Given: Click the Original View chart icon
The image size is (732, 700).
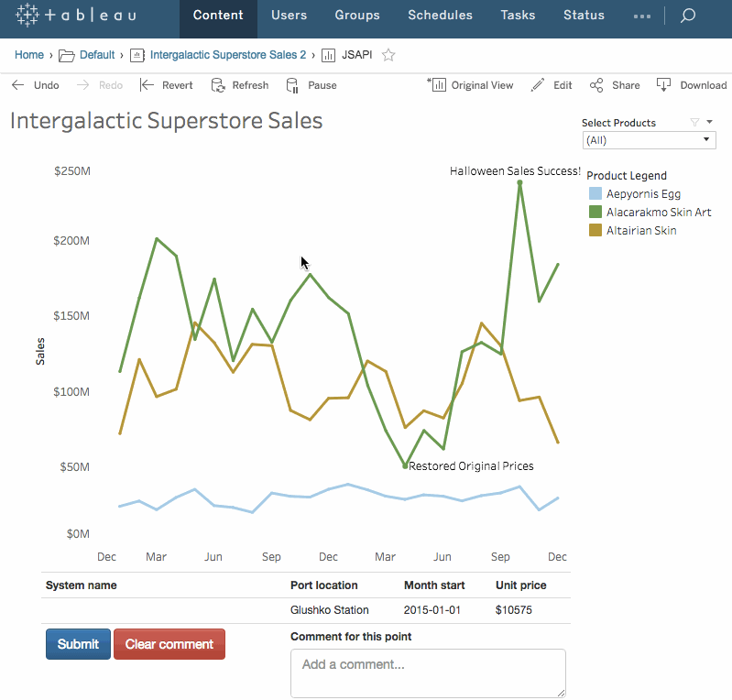Looking at the screenshot, I should 437,84.
